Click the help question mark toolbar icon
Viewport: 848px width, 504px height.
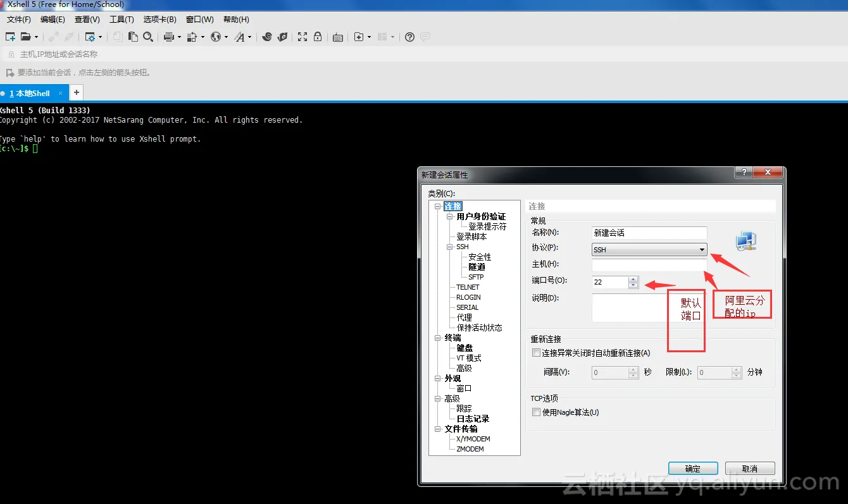coord(409,37)
